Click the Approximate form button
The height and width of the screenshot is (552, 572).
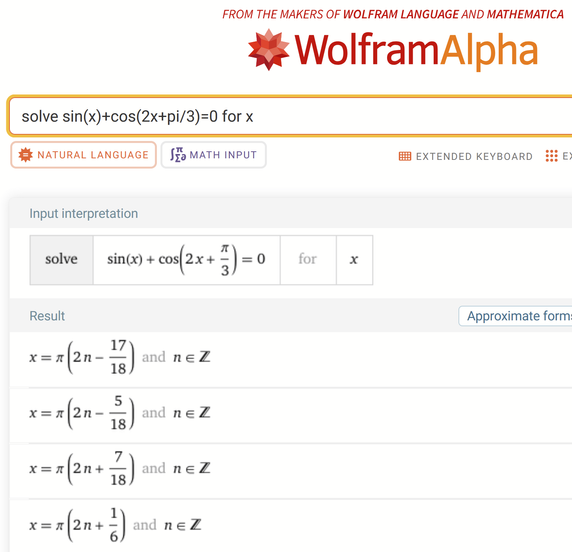(x=515, y=316)
